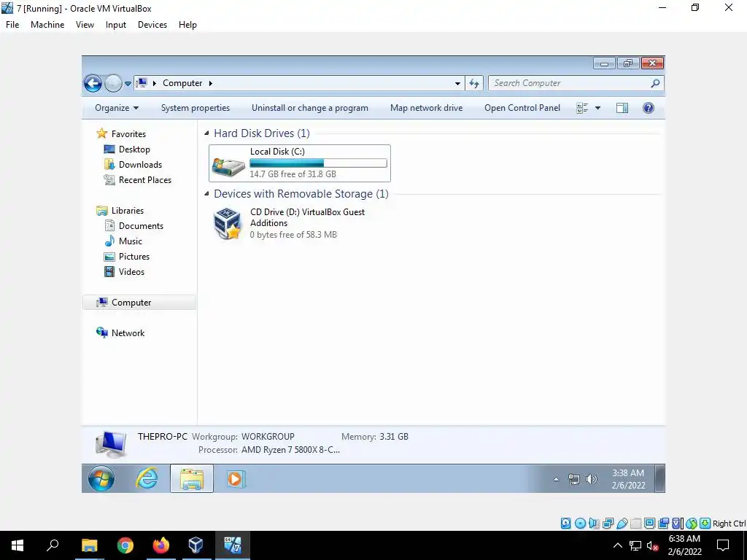
Task: Click Uninstall or change a program
Action: point(309,108)
